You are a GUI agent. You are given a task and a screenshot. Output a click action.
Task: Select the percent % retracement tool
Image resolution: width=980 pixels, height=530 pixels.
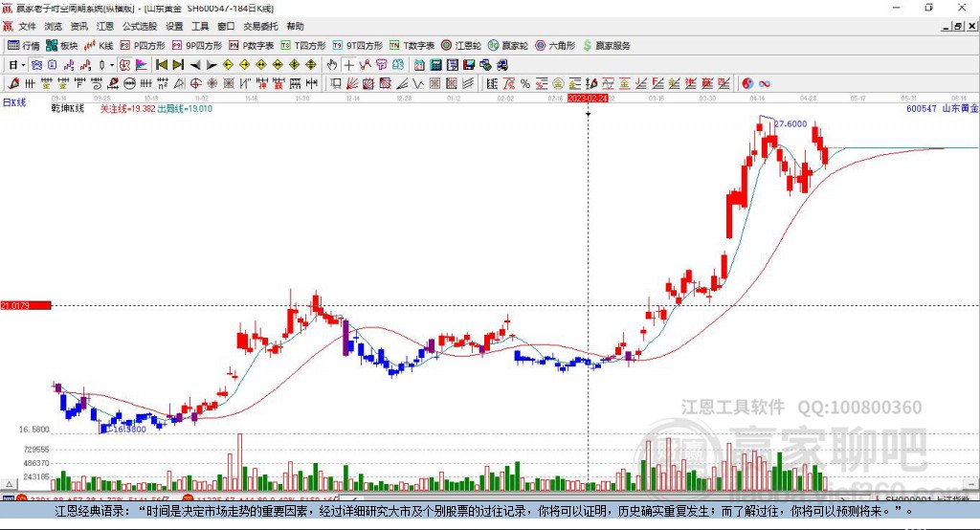coord(525,84)
